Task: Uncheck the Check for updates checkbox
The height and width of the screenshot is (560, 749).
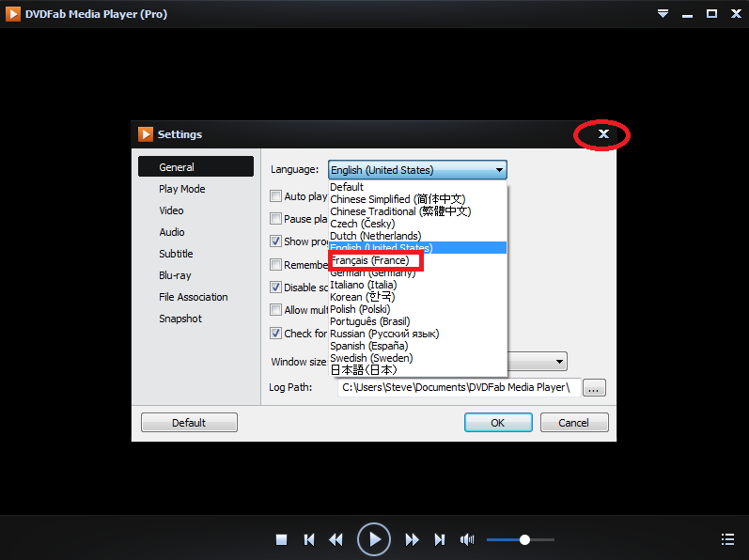Action: coord(275,333)
